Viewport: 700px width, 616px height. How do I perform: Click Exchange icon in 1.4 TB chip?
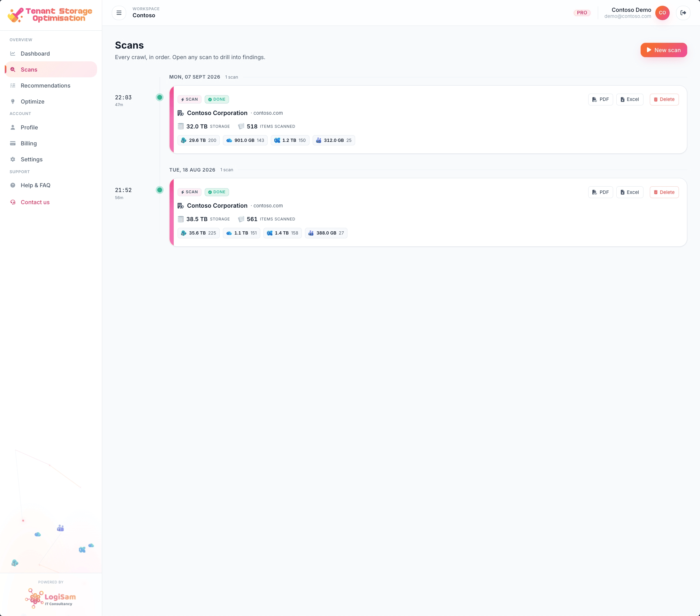click(x=270, y=233)
